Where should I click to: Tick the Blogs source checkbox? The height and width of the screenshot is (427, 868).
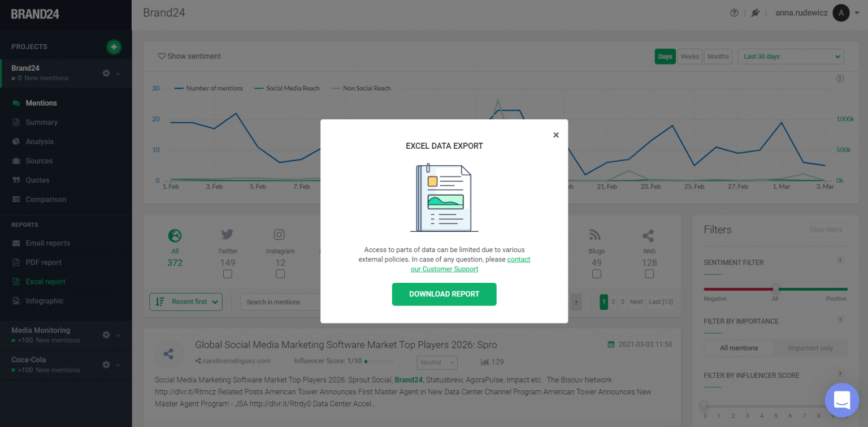[x=596, y=274]
